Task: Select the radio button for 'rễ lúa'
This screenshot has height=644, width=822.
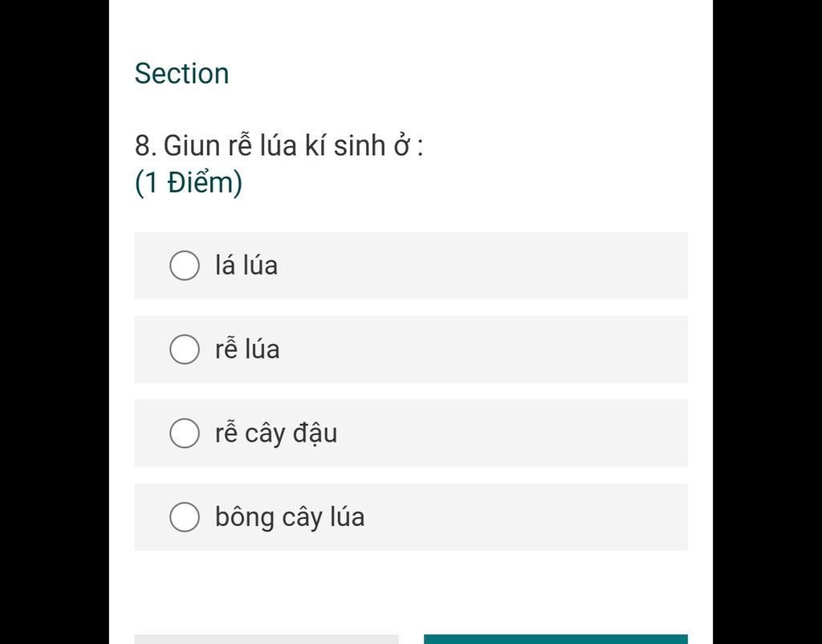Action: (185, 349)
